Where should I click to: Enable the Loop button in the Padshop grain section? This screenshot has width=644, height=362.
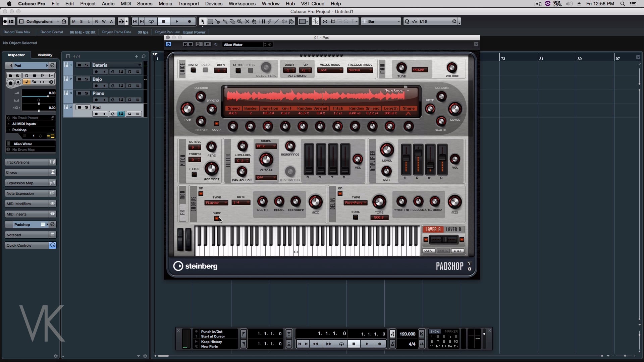(216, 124)
